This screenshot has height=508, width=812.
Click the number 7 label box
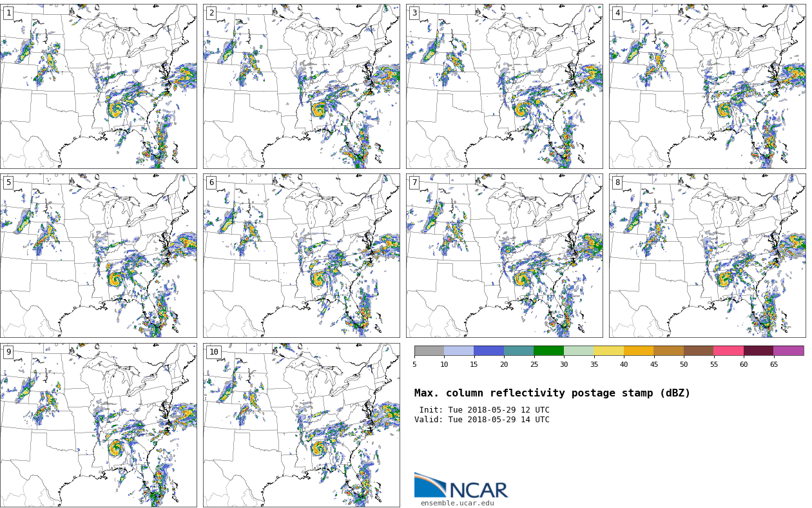click(414, 182)
